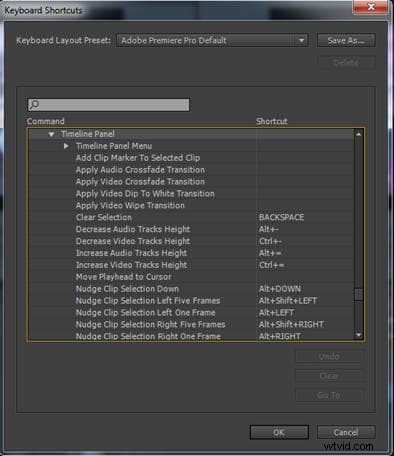This screenshot has width=394, height=456.
Task: Select Apply Video Wipe Transition row
Action: (130, 205)
